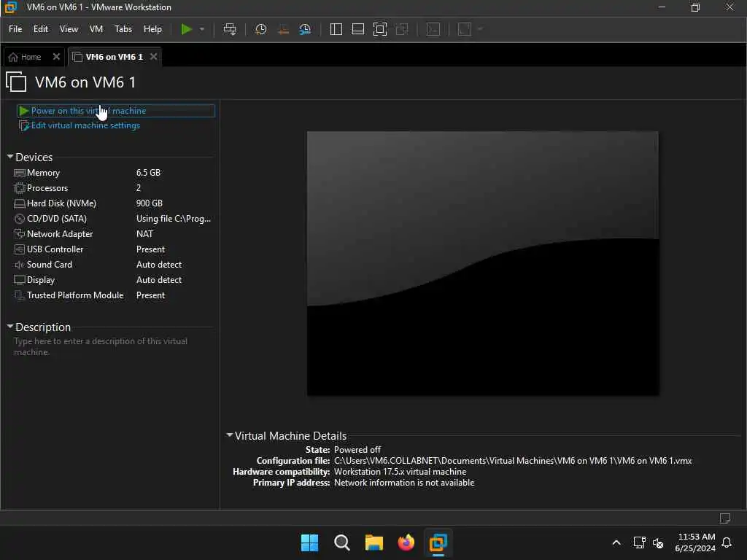
Task: Show hidden system tray icons chevron
Action: tap(616, 542)
